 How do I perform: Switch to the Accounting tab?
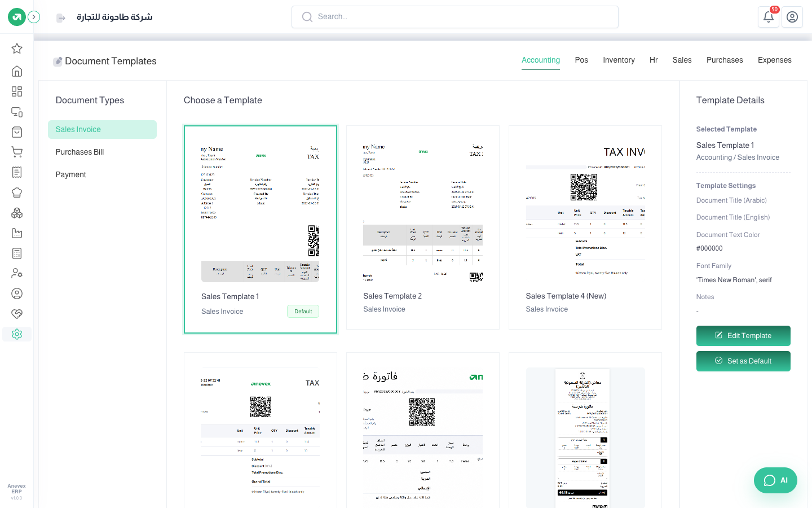coord(541,60)
